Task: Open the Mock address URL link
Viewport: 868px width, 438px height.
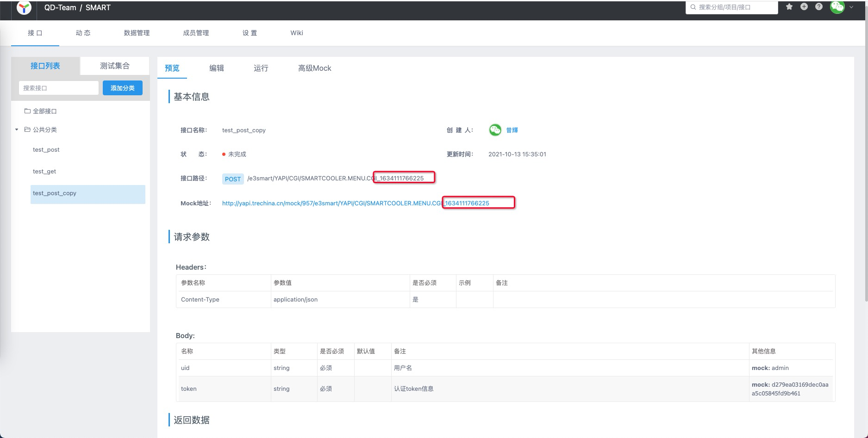Action: 356,203
